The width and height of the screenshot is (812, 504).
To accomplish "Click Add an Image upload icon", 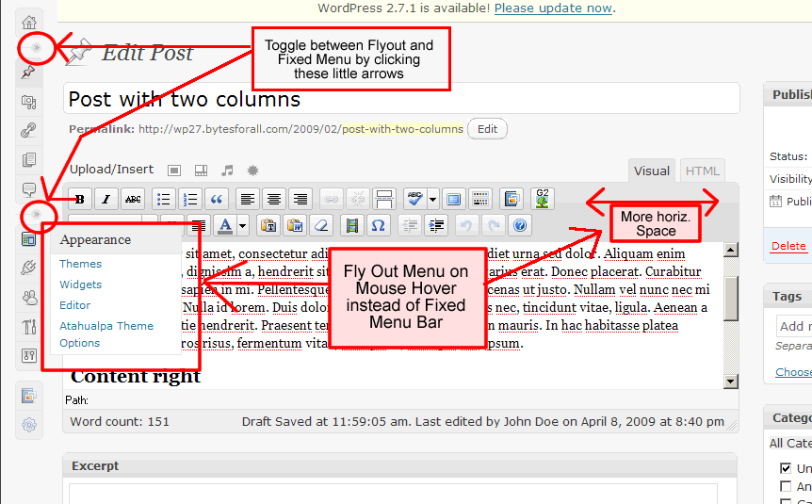I will [174, 171].
